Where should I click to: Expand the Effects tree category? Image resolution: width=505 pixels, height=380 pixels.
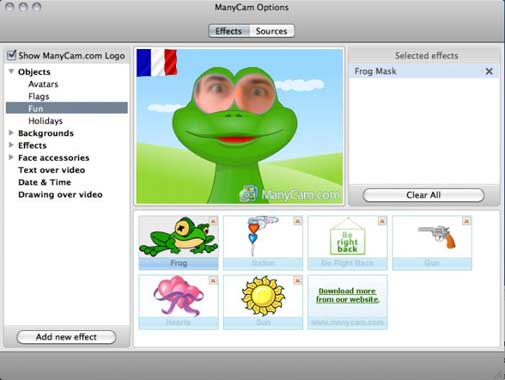click(x=11, y=145)
